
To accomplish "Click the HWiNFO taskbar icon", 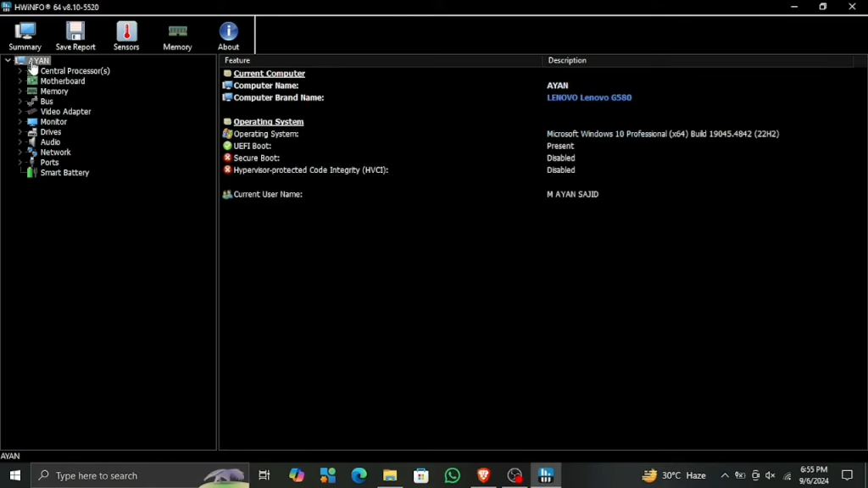I will tap(546, 475).
